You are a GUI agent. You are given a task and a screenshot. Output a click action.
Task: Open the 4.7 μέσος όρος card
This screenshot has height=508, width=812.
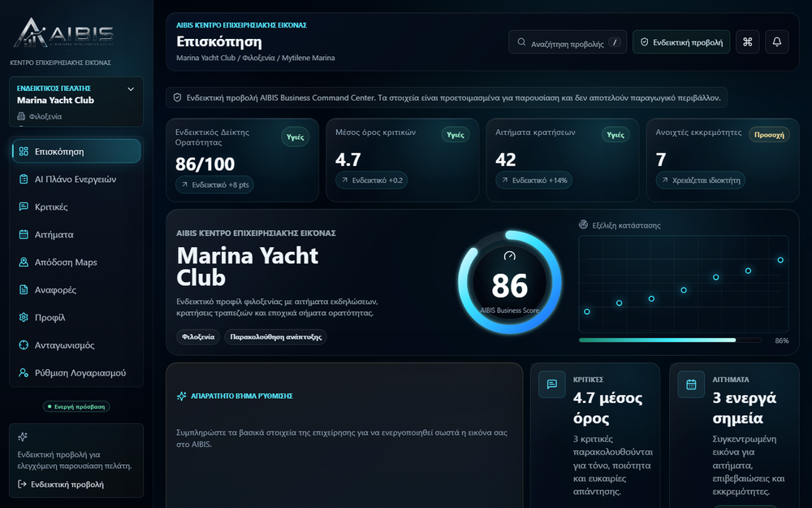(595, 436)
